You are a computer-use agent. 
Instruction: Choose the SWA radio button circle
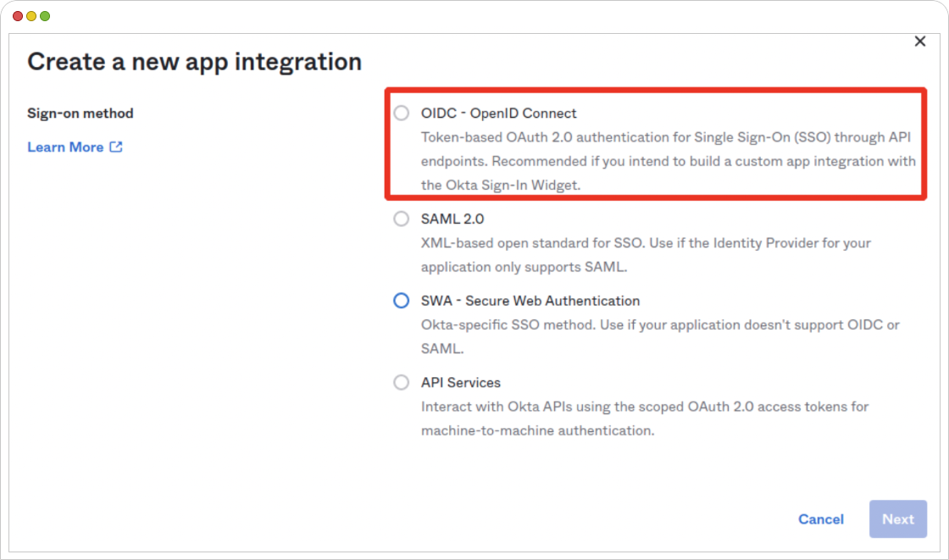coord(402,300)
